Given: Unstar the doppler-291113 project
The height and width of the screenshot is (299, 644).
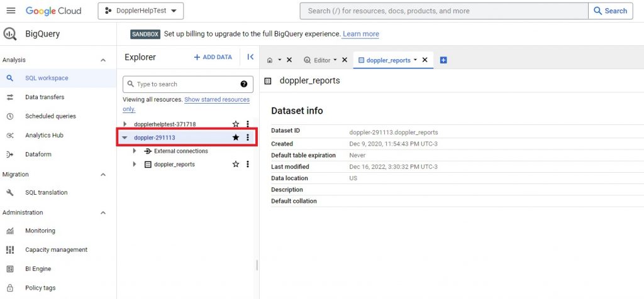Looking at the screenshot, I should tap(236, 138).
